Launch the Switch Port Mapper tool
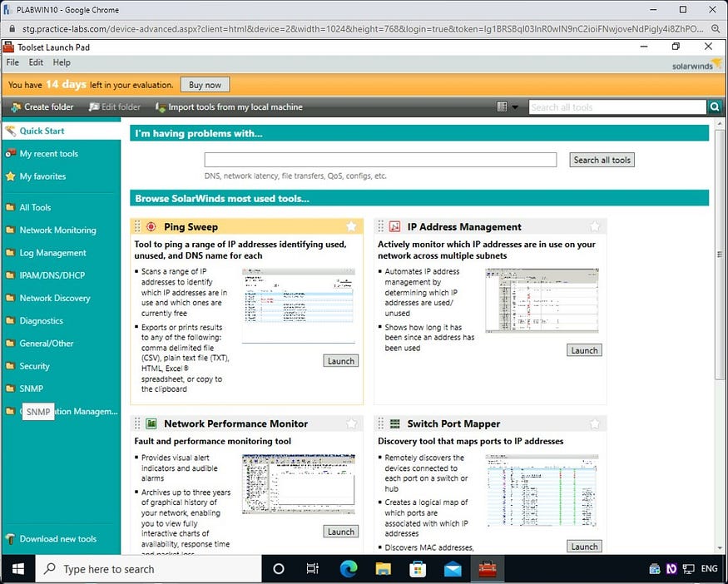728x584 pixels. (584, 547)
